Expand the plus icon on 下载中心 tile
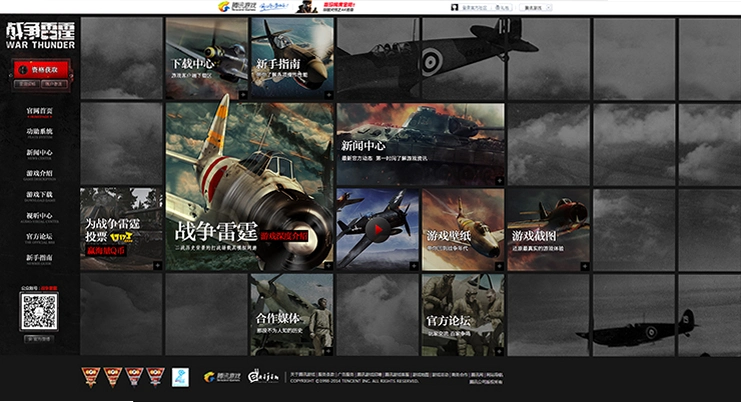This screenshot has height=402, width=741. pos(243,95)
